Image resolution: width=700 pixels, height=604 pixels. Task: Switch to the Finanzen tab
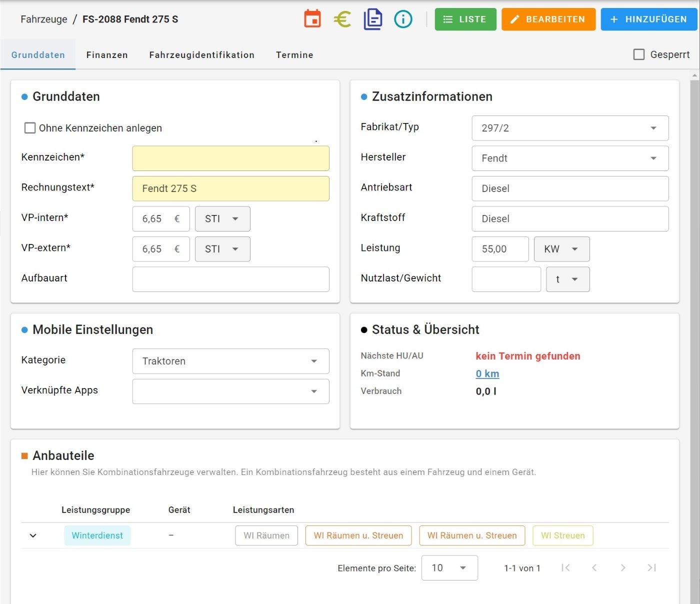107,55
